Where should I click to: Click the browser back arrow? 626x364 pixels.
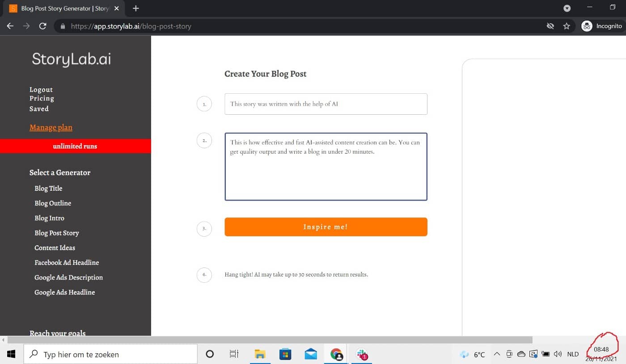pyautogui.click(x=10, y=26)
